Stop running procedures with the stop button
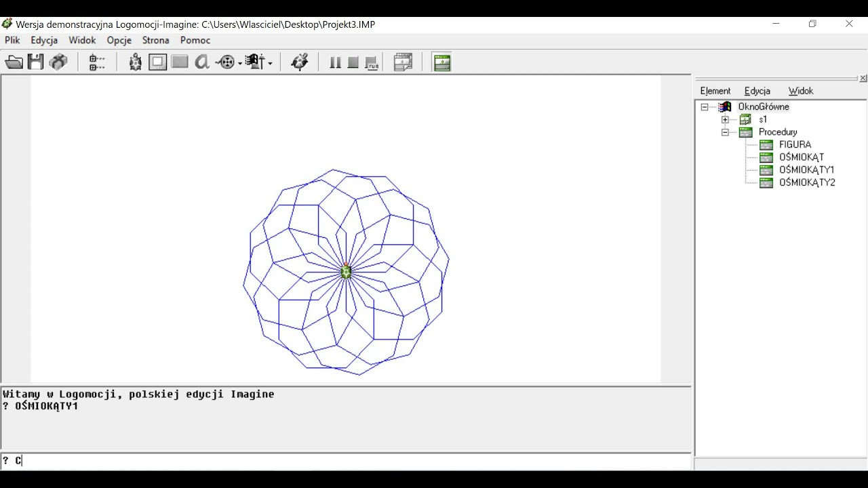 pyautogui.click(x=353, y=62)
